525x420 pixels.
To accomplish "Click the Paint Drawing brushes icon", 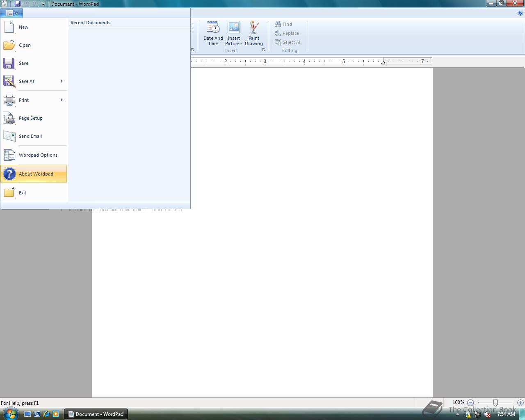I will (x=254, y=27).
